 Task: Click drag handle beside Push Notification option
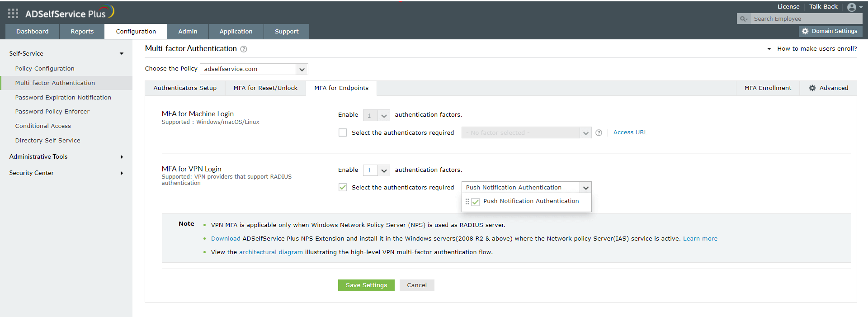point(467,202)
